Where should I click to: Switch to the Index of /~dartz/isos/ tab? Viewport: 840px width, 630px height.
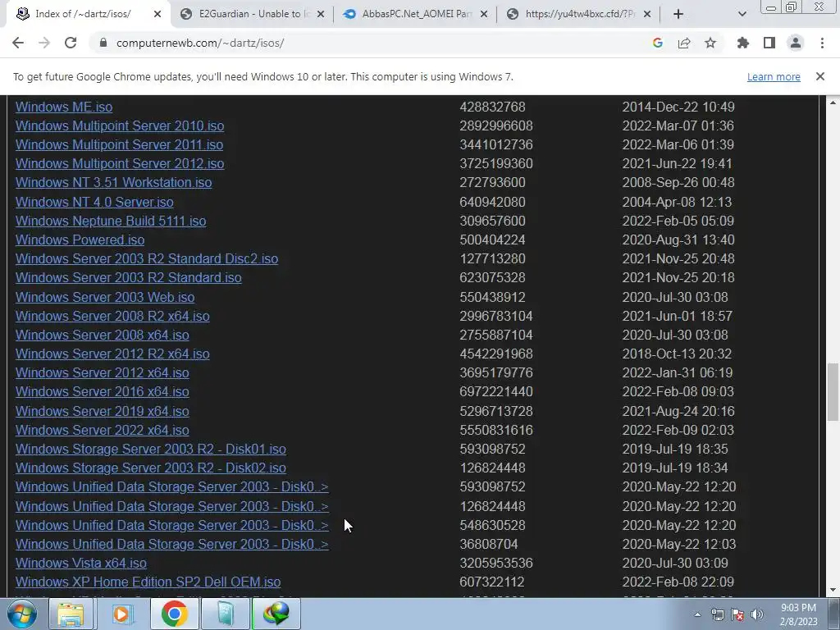click(x=83, y=14)
